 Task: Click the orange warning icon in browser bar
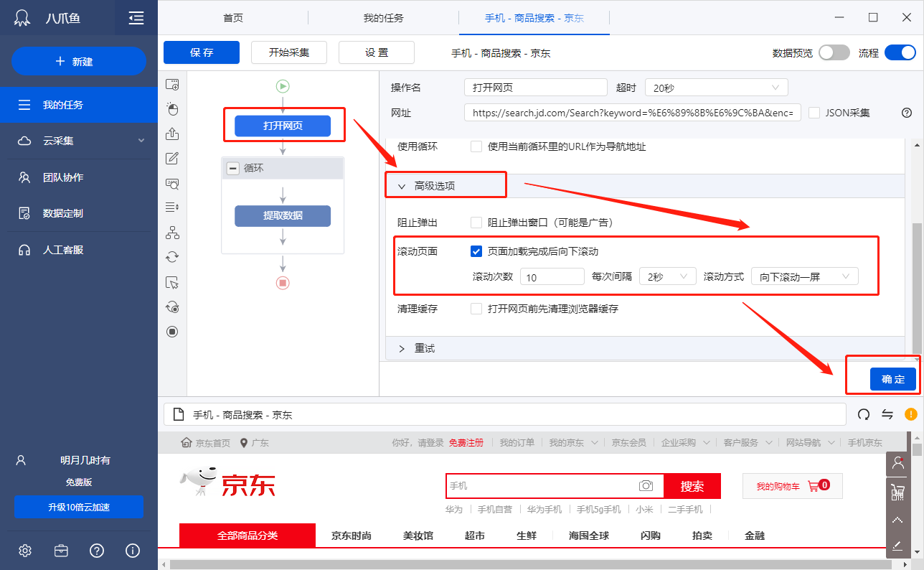911,414
